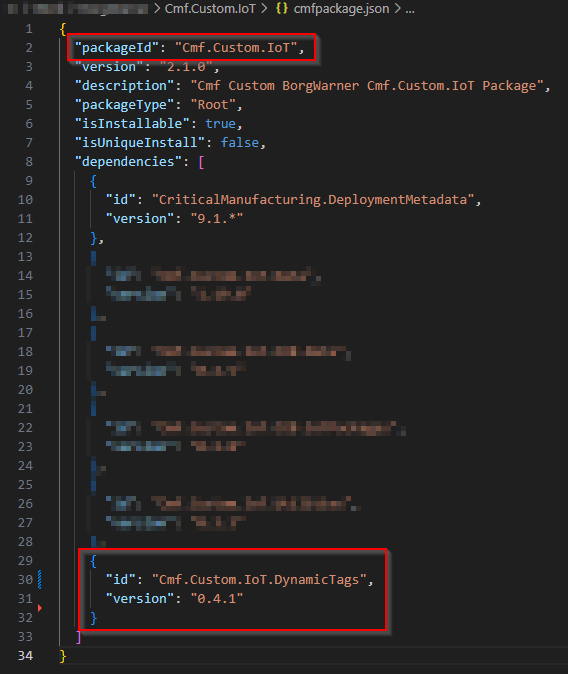Open Cmf.Custom.IoT breadcrumb folder
The image size is (568, 674).
(210, 9)
